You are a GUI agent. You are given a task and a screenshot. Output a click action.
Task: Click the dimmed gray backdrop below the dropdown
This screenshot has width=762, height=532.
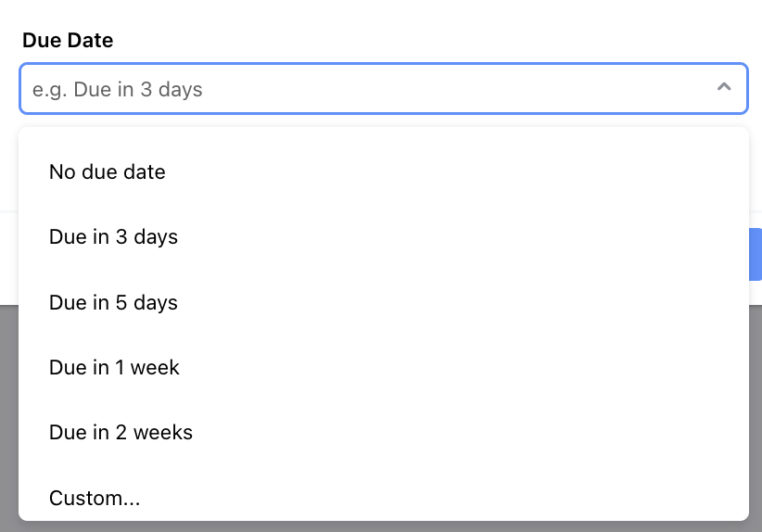pos(755,417)
